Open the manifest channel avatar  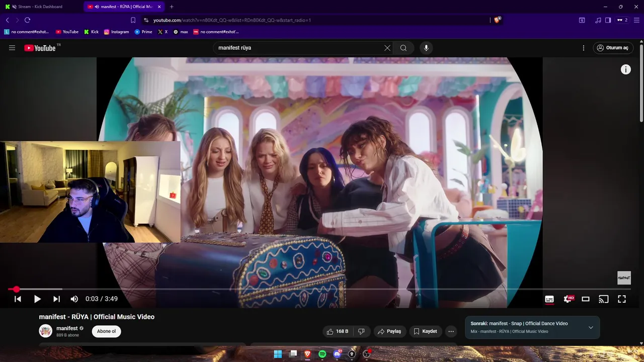(x=46, y=331)
